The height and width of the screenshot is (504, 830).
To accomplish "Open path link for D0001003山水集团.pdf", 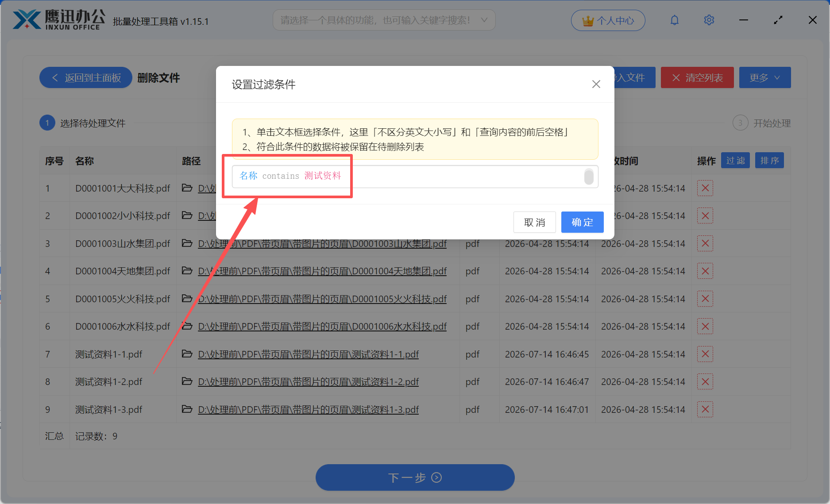I will click(x=322, y=244).
